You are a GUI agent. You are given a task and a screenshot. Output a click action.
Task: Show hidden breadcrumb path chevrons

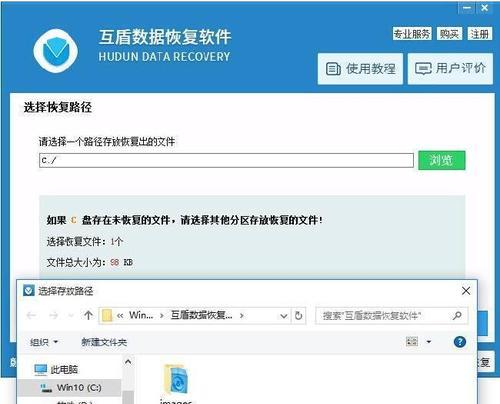tap(120, 315)
